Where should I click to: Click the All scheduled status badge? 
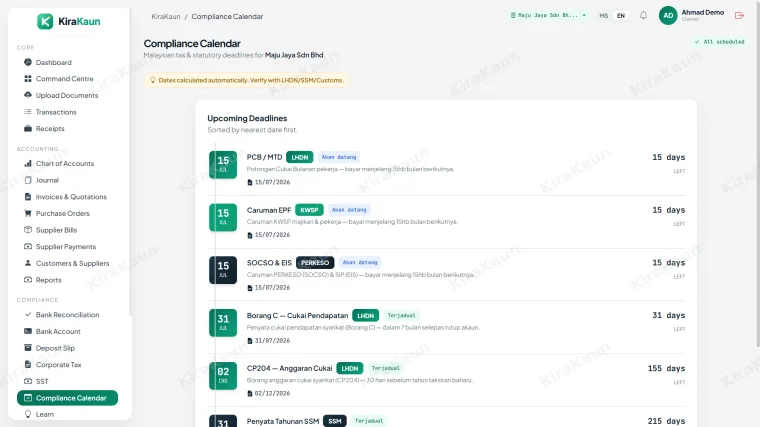[719, 42]
